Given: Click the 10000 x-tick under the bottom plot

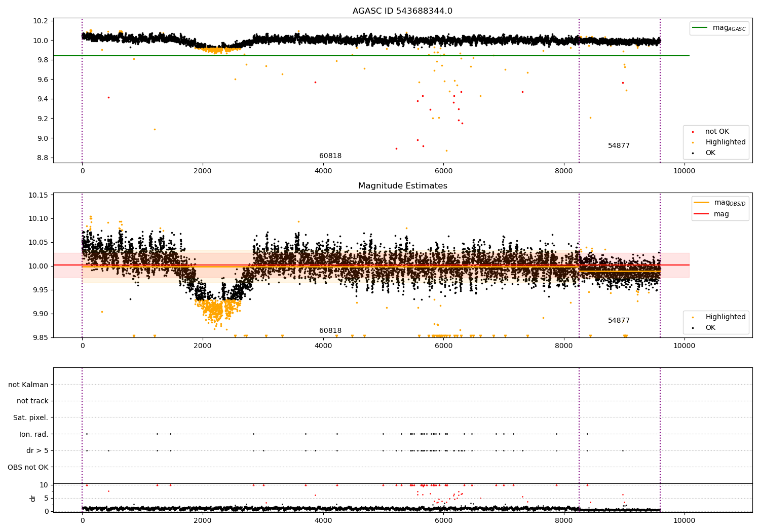Looking at the screenshot, I should (684, 520).
